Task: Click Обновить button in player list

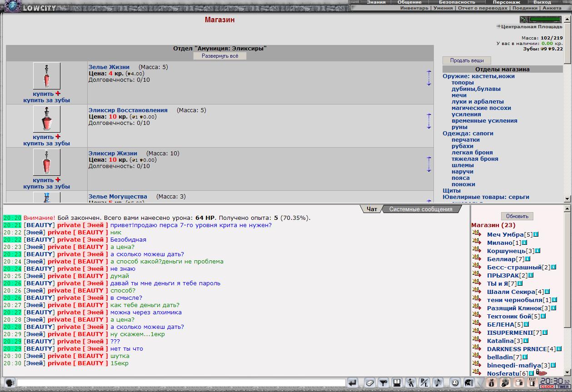Action: pos(517,216)
